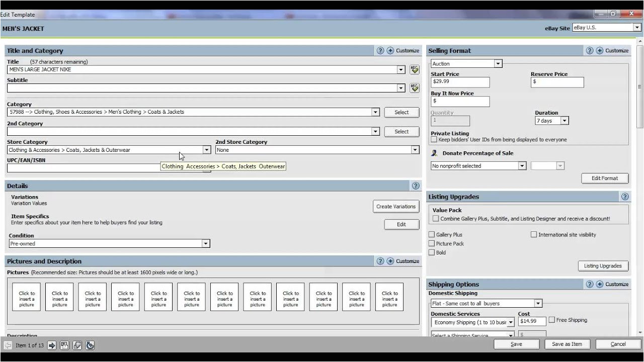Click the Cancel button
Viewport: 644px width, 362px height.
(618, 344)
